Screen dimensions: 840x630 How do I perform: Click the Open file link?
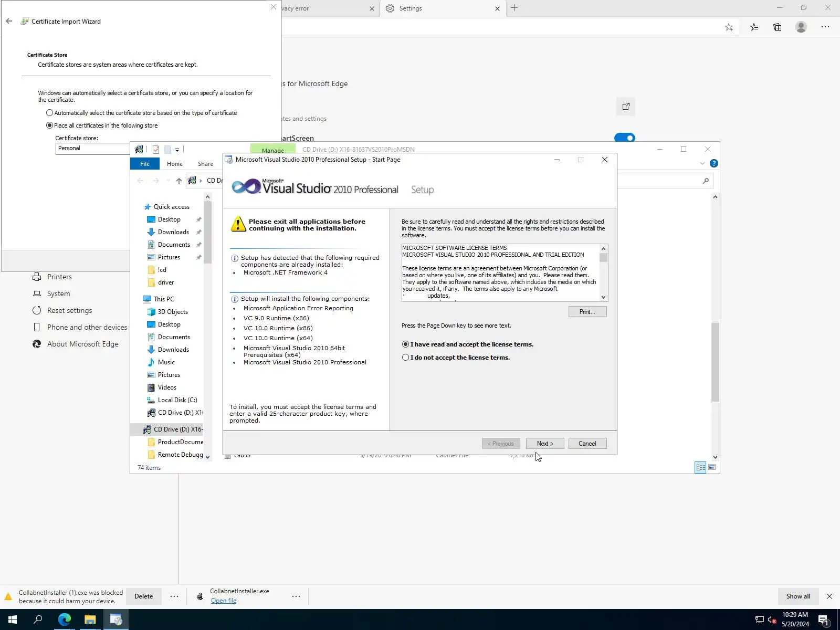[224, 601]
